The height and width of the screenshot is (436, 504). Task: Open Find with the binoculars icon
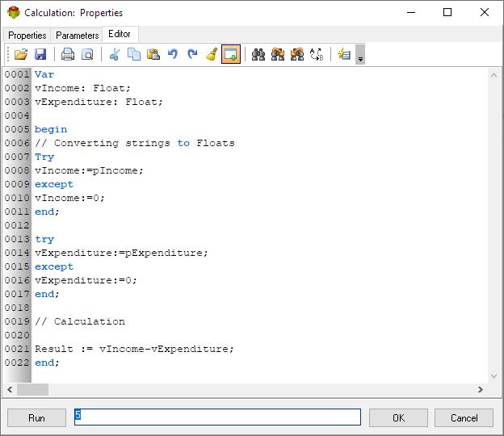click(258, 54)
